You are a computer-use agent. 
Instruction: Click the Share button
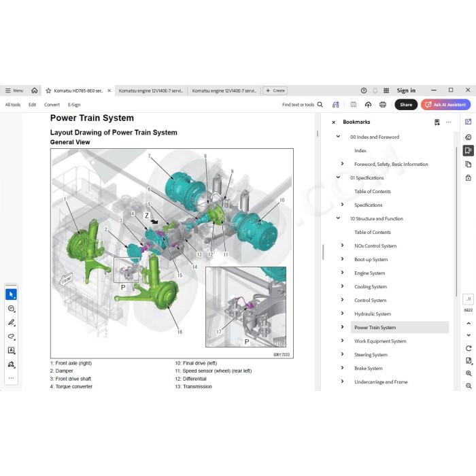pos(406,105)
